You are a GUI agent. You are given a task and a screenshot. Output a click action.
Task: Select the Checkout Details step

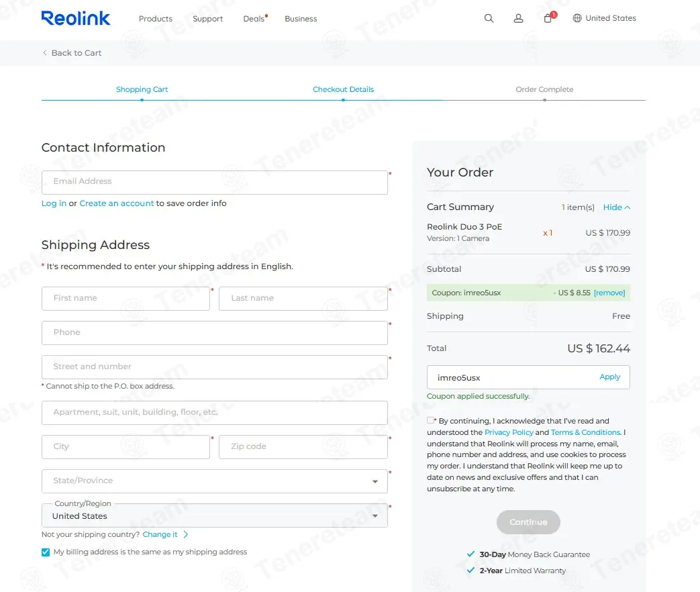344,89
